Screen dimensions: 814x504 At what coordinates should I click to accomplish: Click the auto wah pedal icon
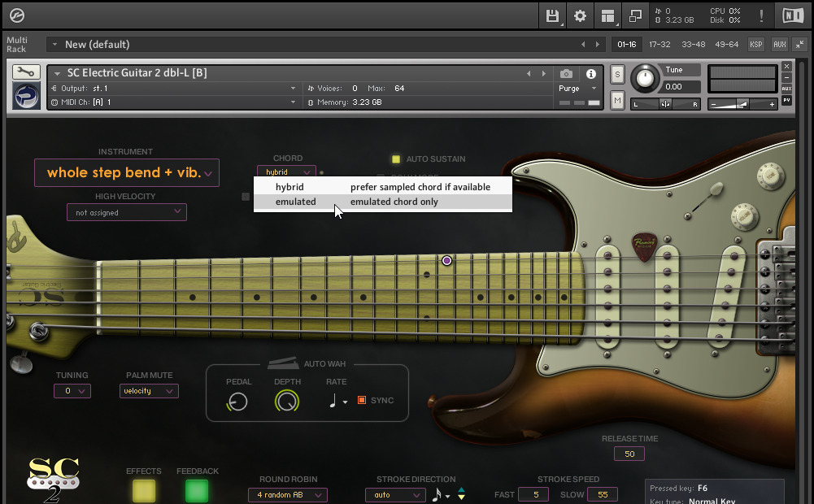(x=282, y=363)
